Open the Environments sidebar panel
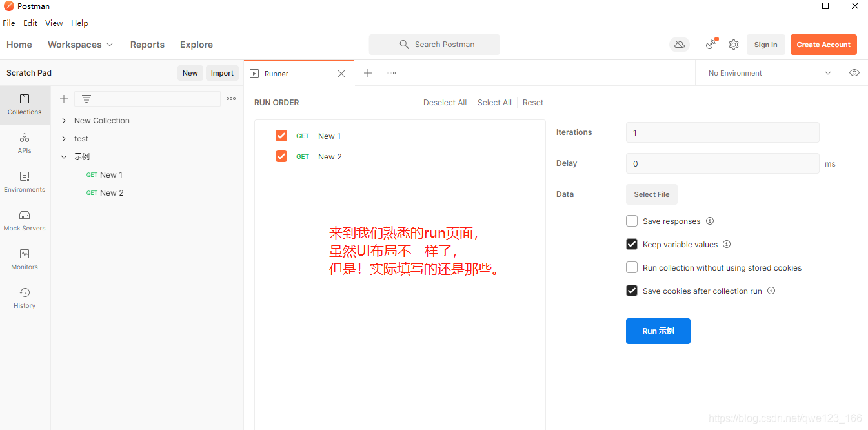This screenshot has height=430, width=868. (25, 182)
